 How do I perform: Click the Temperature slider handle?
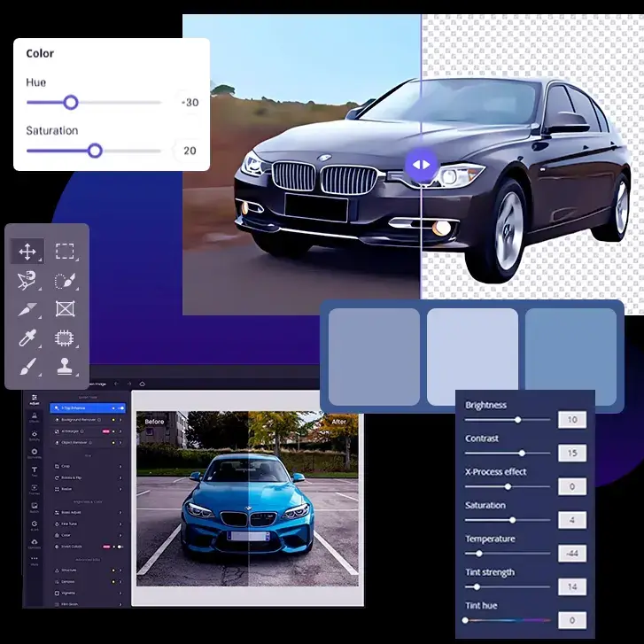479,554
